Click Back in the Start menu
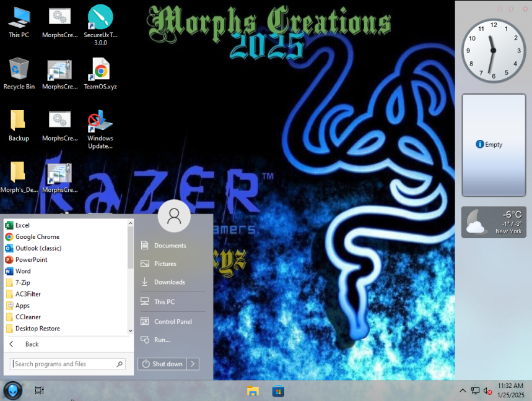The image size is (532, 401). click(x=69, y=344)
